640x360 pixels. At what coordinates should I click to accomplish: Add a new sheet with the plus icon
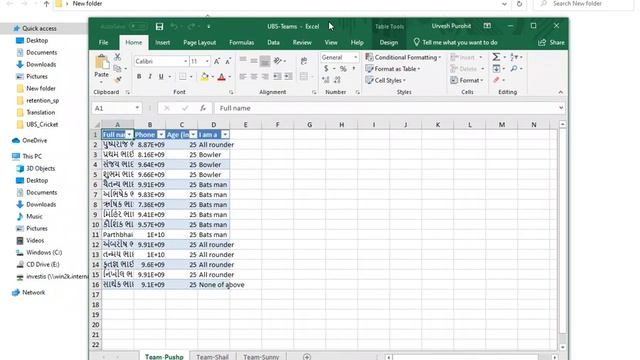click(x=307, y=357)
